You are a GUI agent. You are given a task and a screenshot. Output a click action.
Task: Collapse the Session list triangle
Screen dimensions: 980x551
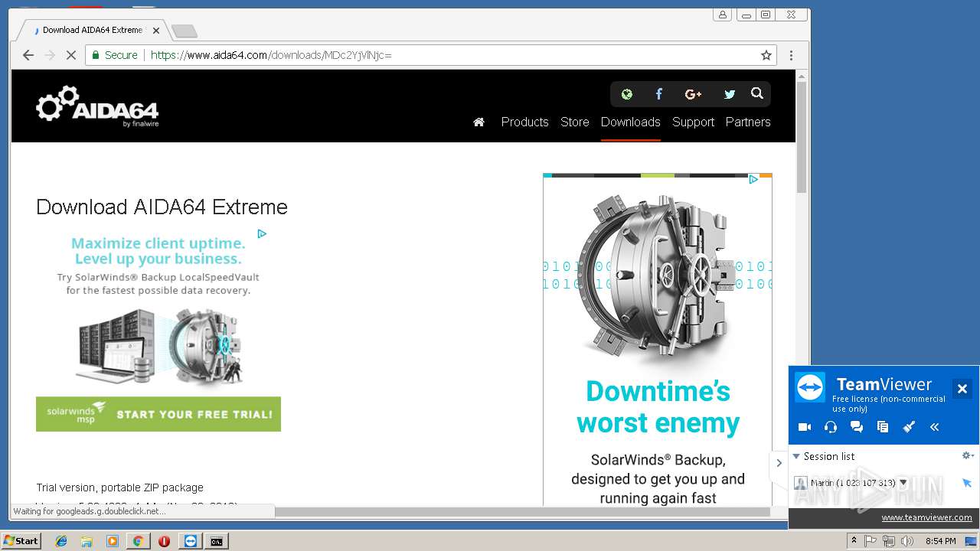point(796,456)
